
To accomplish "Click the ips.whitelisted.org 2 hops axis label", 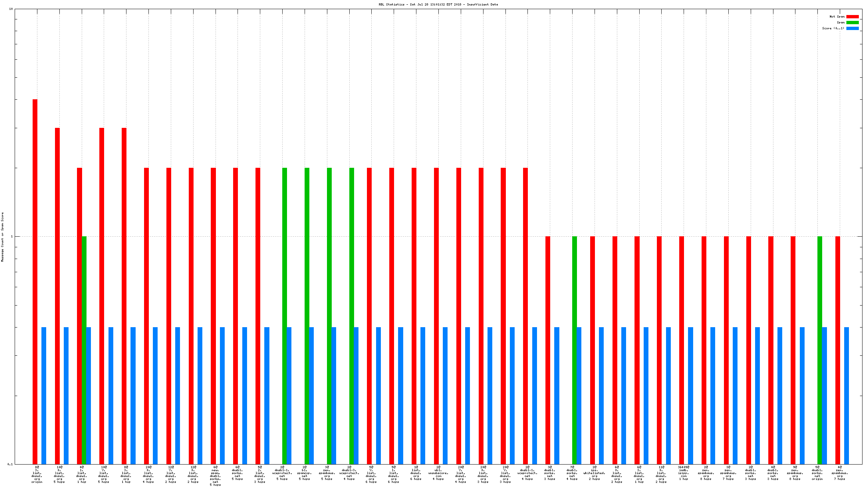I will tap(594, 473).
